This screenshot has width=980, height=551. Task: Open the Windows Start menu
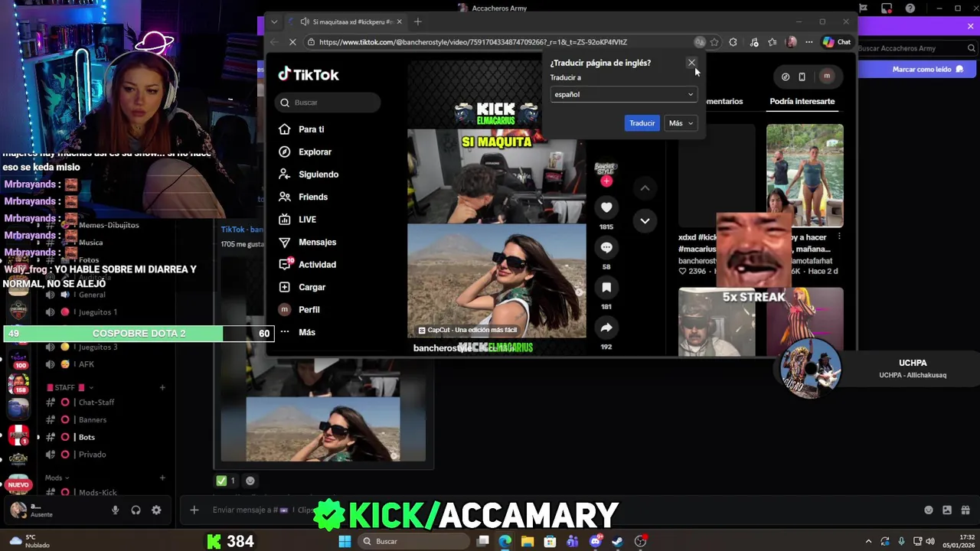click(x=345, y=541)
